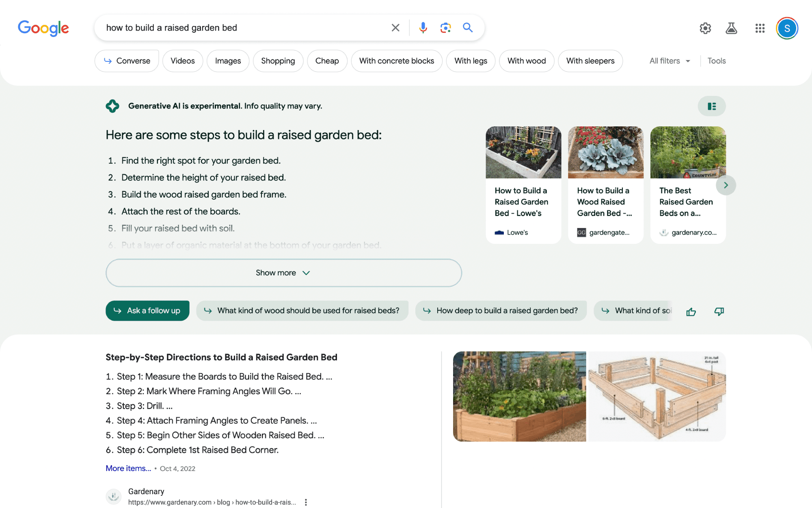This screenshot has width=812, height=508.
Task: Click Ask a follow up button
Action: (x=147, y=311)
